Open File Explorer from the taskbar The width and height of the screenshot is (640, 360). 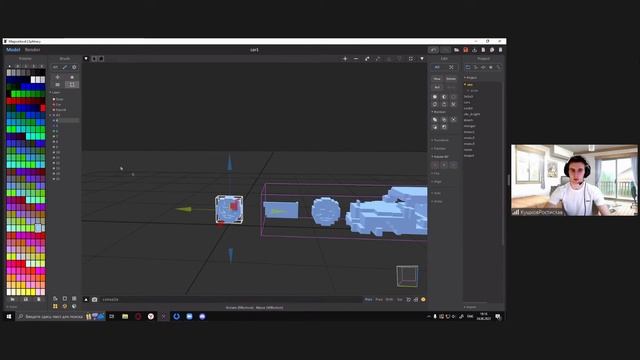(x=125, y=316)
